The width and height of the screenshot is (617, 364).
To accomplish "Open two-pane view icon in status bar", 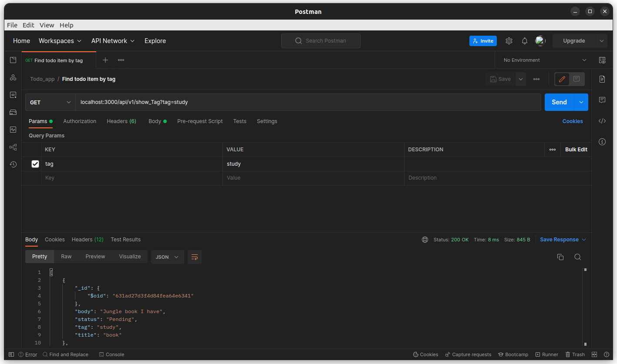I will [594, 354].
